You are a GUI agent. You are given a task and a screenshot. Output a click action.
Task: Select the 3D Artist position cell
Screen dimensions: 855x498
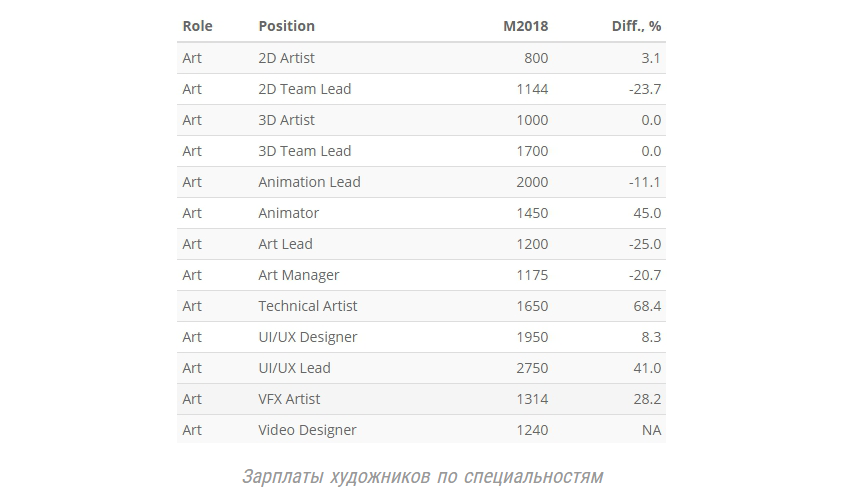286,120
